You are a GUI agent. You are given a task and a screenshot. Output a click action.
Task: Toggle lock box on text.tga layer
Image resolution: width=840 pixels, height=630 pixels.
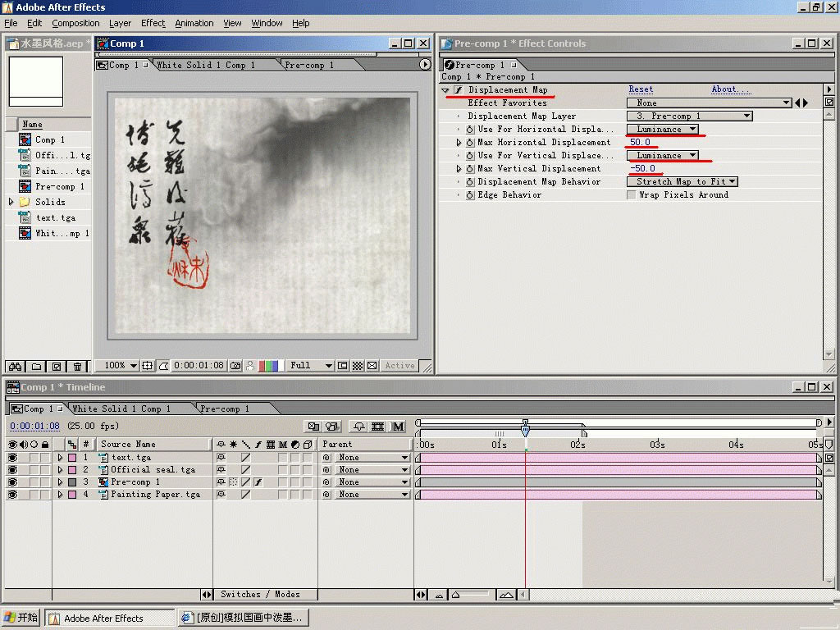tap(45, 458)
